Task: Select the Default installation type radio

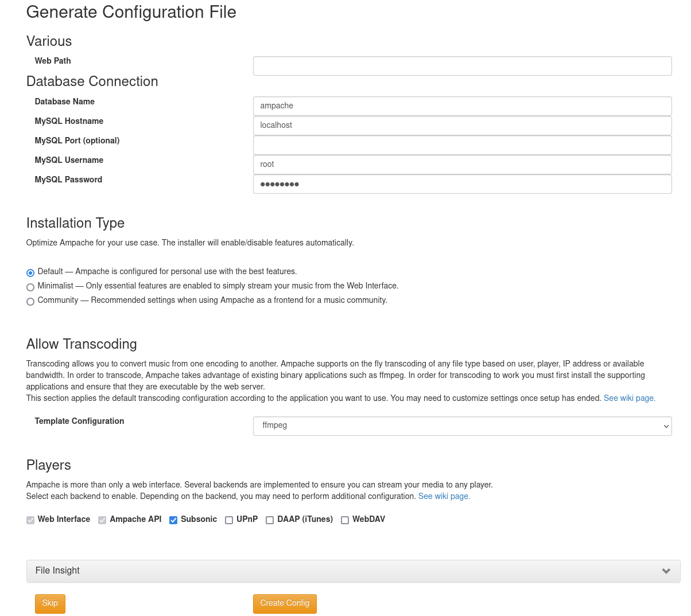Action: point(30,273)
